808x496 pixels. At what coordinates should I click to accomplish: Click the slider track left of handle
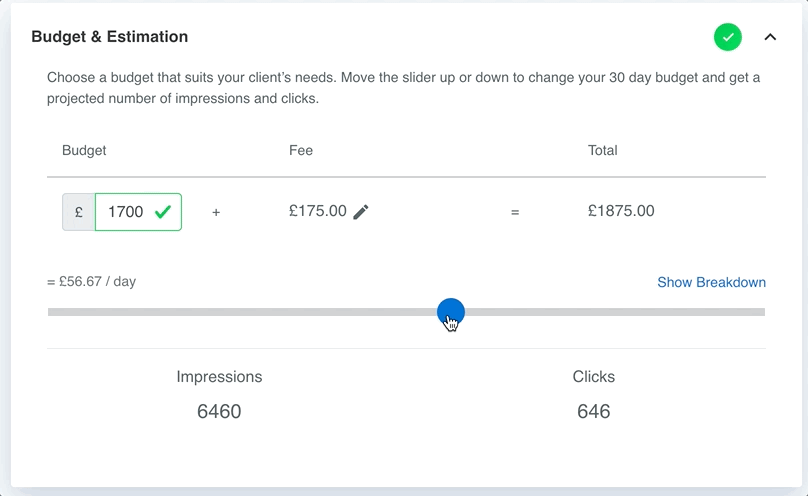[x=242, y=312]
